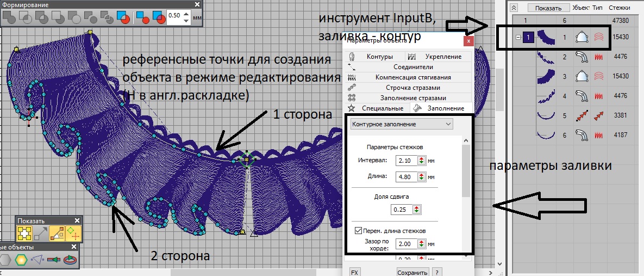
Task: Click the collapse chevron above the object list
Action: (x=515, y=8)
